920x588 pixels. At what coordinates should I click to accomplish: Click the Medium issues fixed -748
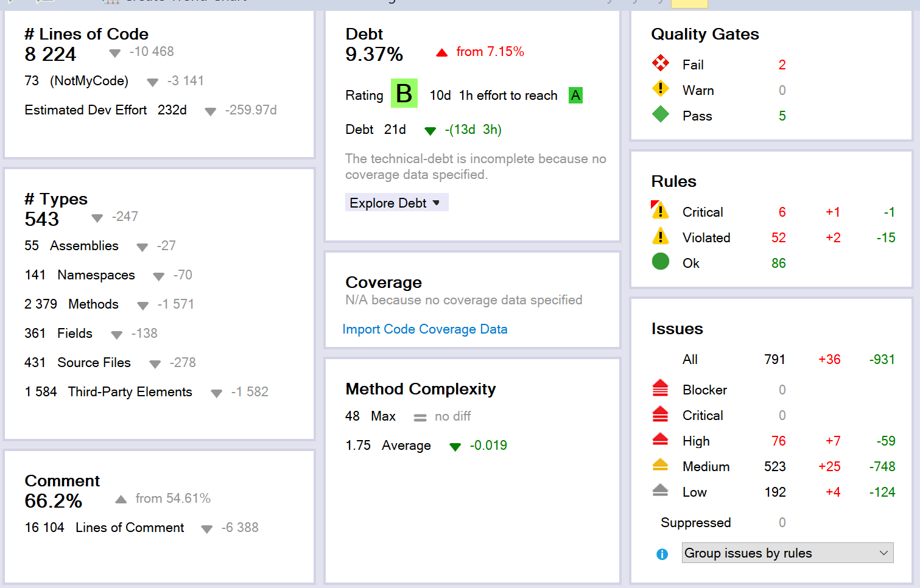(x=882, y=467)
